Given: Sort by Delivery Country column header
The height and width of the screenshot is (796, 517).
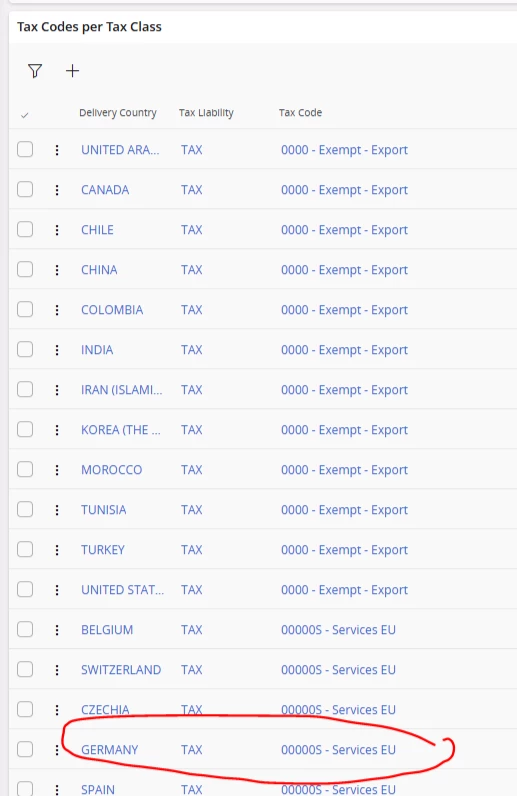Looking at the screenshot, I should point(118,113).
